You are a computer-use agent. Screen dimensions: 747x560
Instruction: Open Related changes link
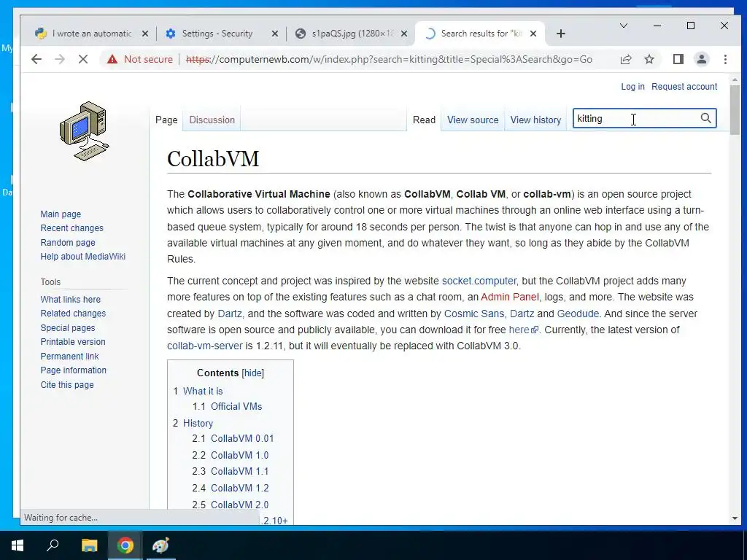pyautogui.click(x=73, y=314)
